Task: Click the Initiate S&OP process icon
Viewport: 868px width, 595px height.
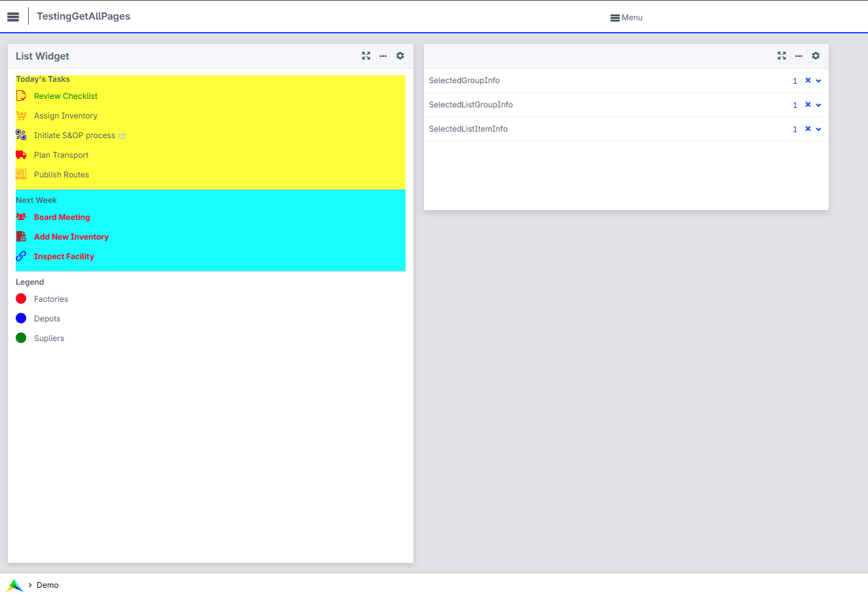Action: pos(21,135)
